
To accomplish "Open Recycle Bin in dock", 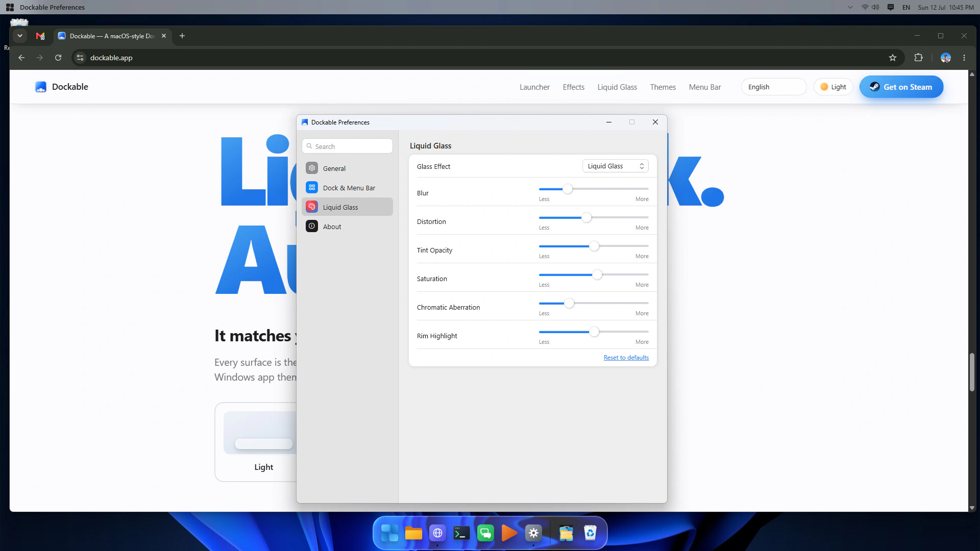I will (x=590, y=533).
